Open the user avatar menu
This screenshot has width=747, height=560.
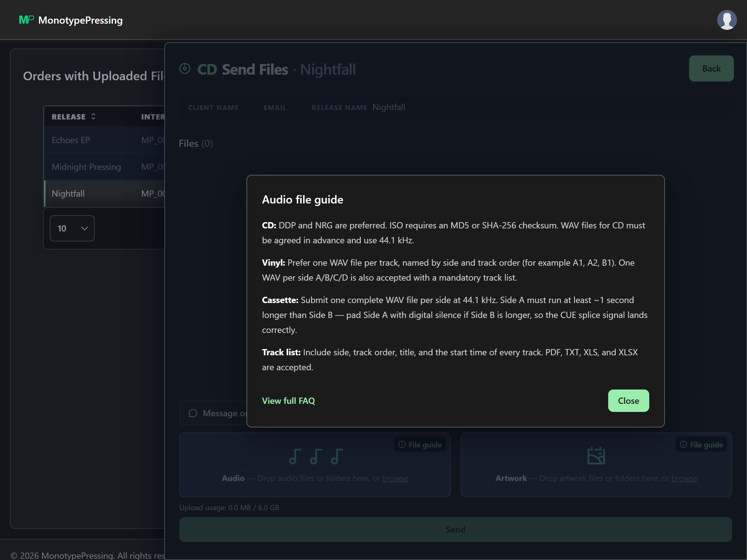(727, 20)
